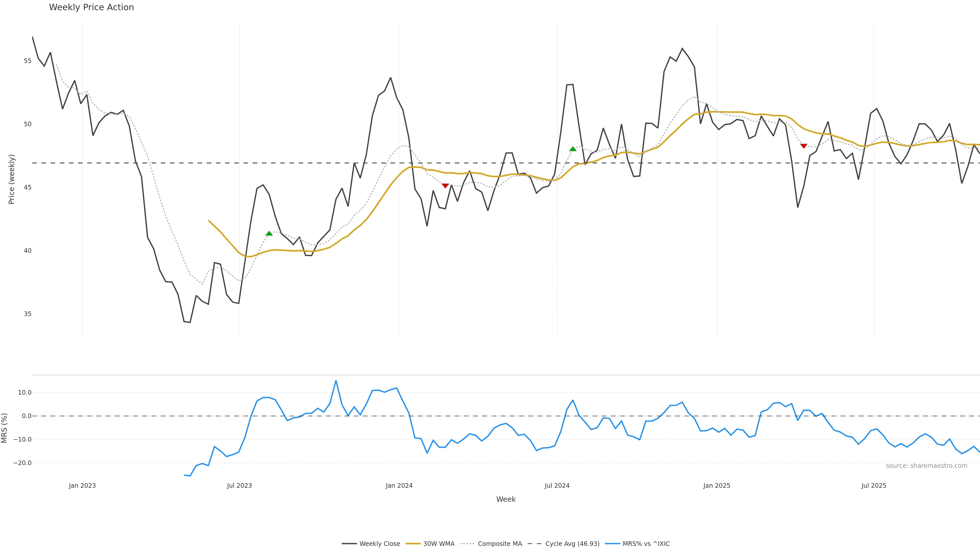980x551 pixels.
Task: Click the green up-triangle marker after Jul 2023
Action: point(269,233)
